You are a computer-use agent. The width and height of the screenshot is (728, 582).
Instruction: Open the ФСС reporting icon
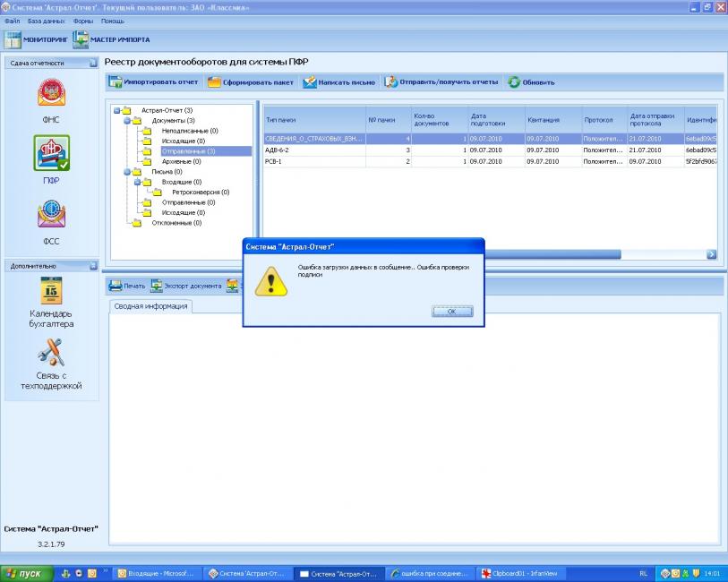tap(51, 216)
